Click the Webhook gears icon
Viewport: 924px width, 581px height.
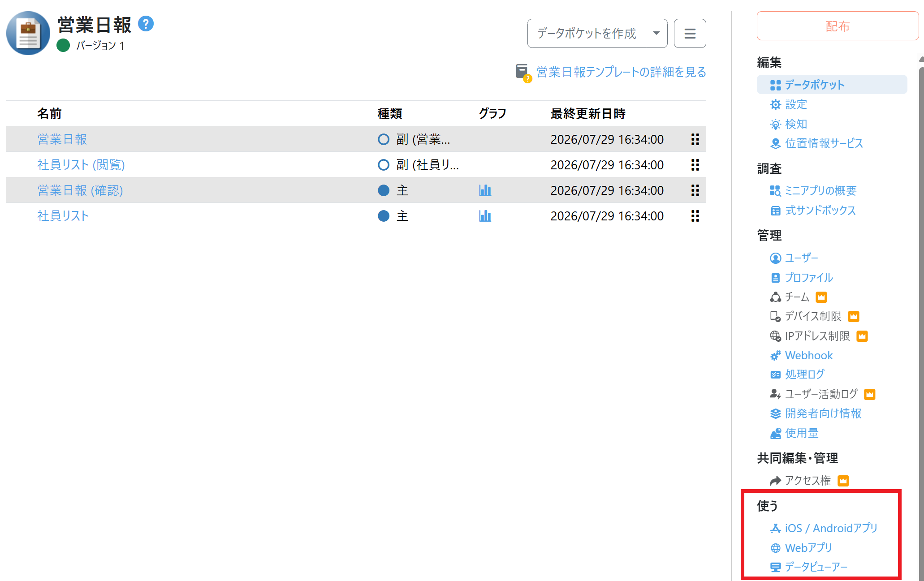click(775, 355)
